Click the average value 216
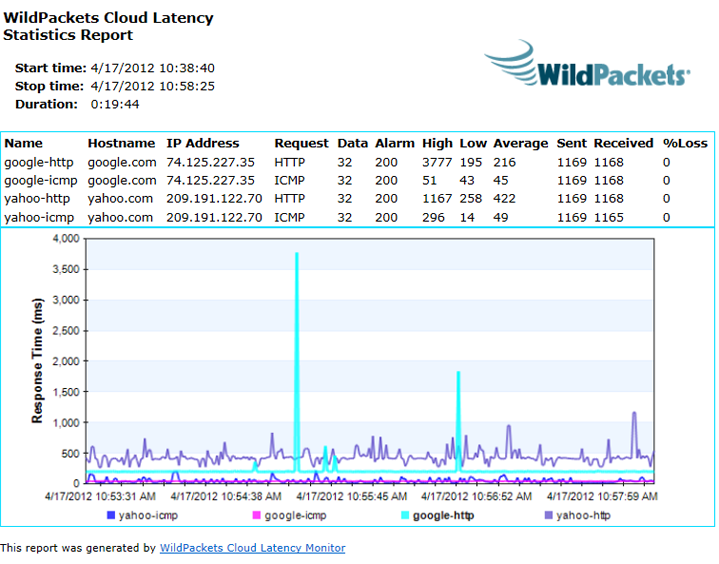The height and width of the screenshot is (564, 719). (504, 162)
